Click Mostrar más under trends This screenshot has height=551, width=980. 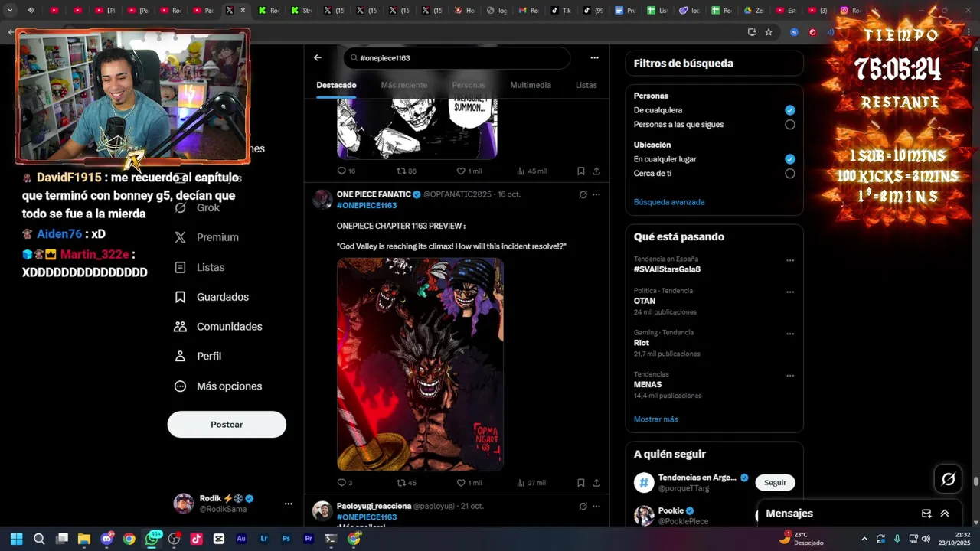click(656, 419)
